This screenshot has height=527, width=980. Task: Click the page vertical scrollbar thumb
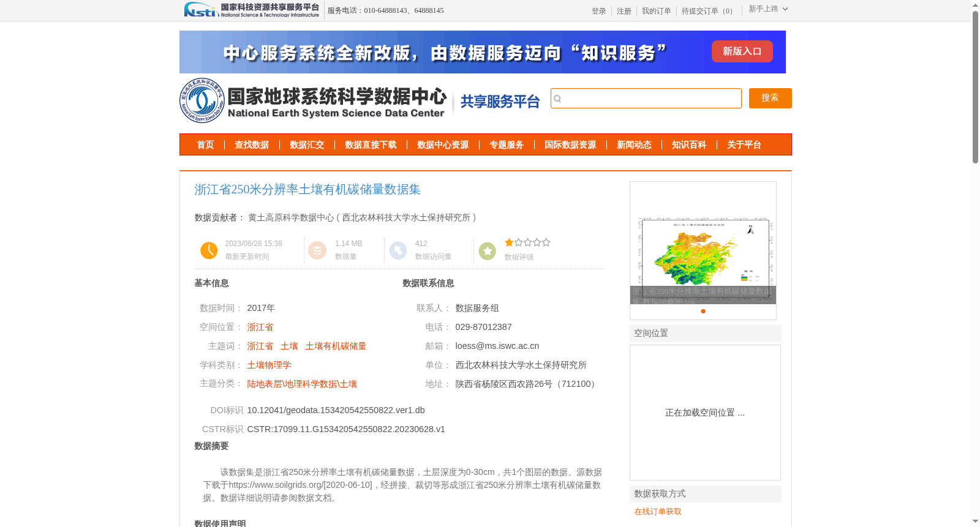click(975, 87)
